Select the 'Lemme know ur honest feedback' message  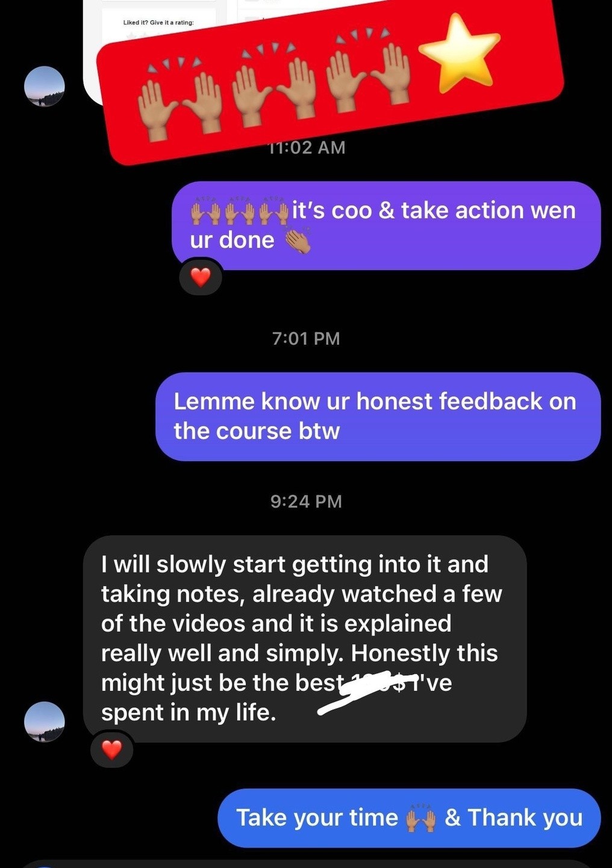[378, 417]
